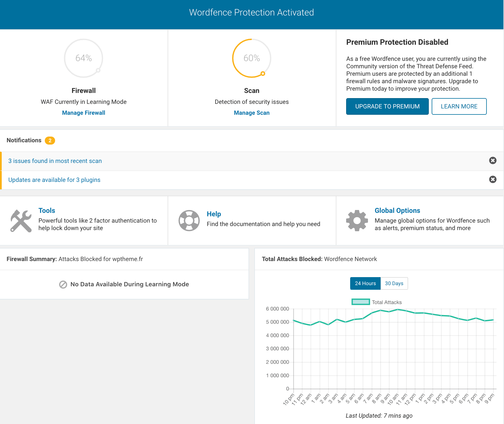Image resolution: width=504 pixels, height=424 pixels.
Task: Click 'Detection of security issues' text
Action: 252,102
